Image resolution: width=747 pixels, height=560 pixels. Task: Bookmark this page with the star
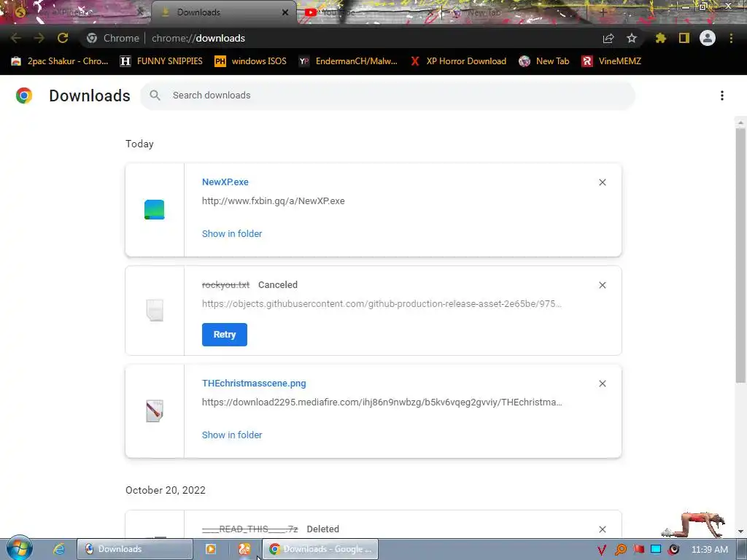pyautogui.click(x=632, y=38)
